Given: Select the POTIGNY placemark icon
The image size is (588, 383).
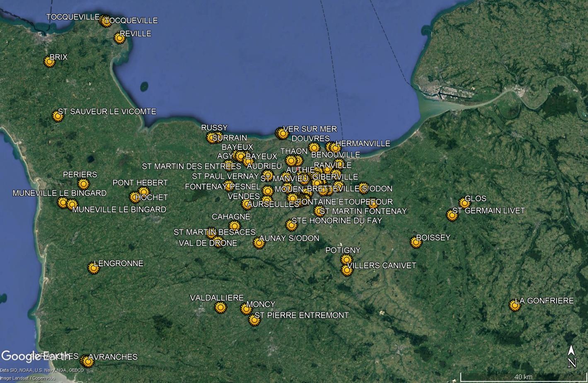Looking at the screenshot, I should (346, 260).
